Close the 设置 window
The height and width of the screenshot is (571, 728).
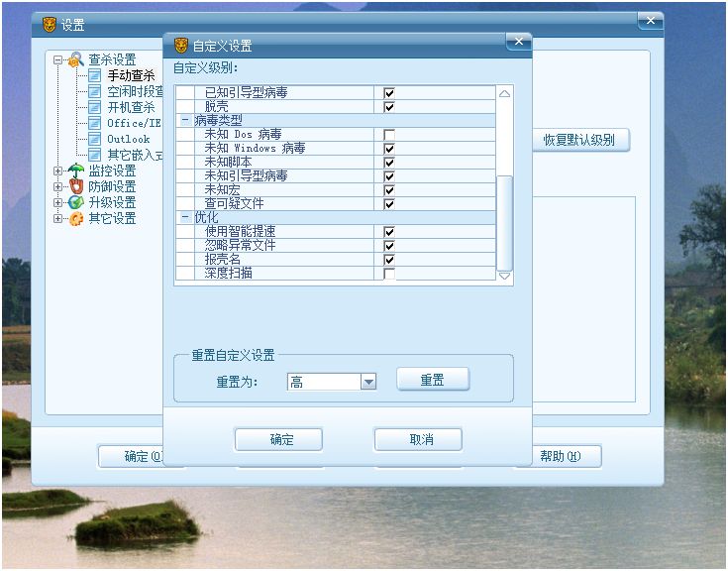[x=651, y=21]
